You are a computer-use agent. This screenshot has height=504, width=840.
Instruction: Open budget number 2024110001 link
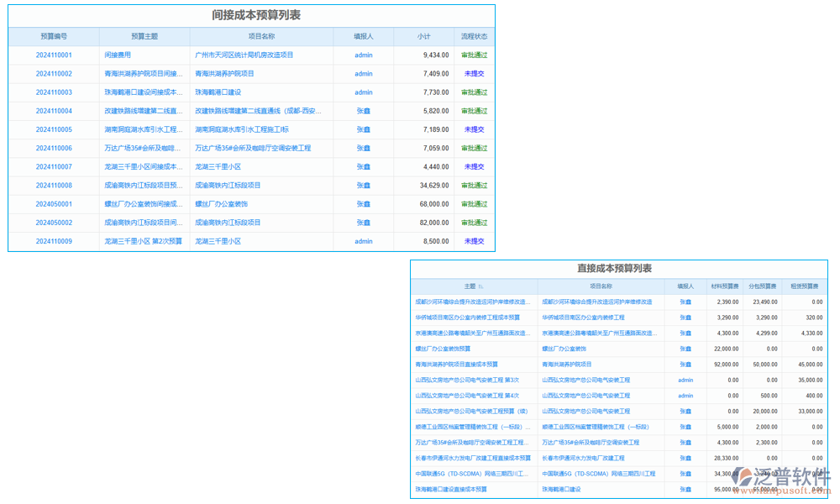[x=54, y=55]
